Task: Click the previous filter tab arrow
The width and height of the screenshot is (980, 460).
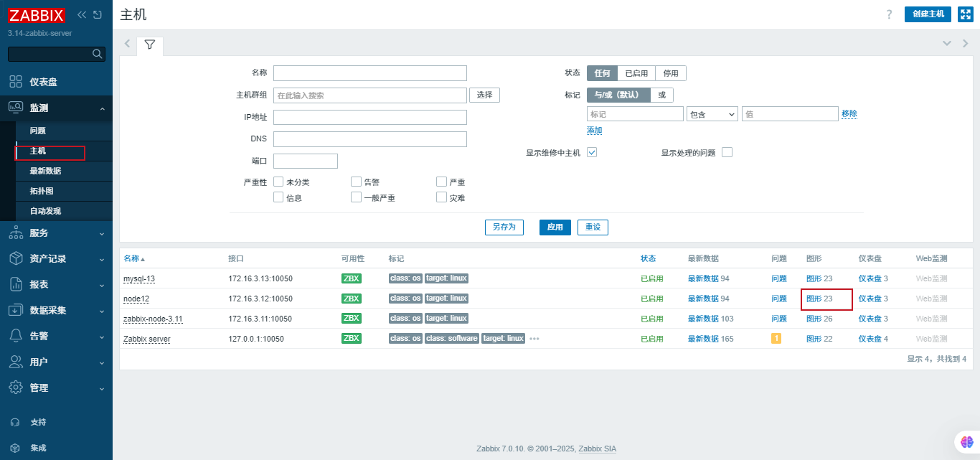Action: tap(127, 44)
